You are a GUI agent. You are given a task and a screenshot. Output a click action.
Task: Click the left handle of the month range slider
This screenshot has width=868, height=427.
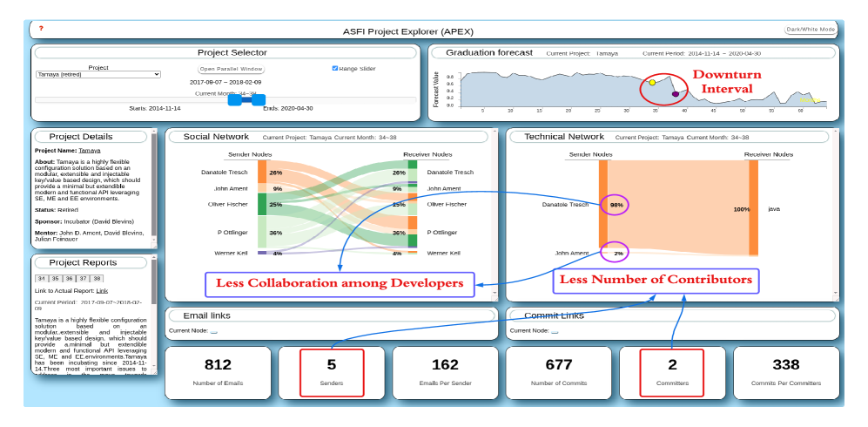(234, 100)
